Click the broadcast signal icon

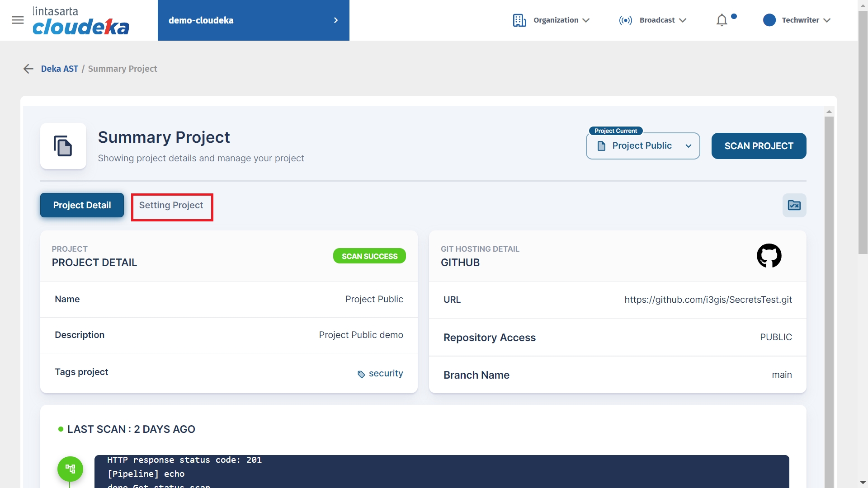[625, 20]
